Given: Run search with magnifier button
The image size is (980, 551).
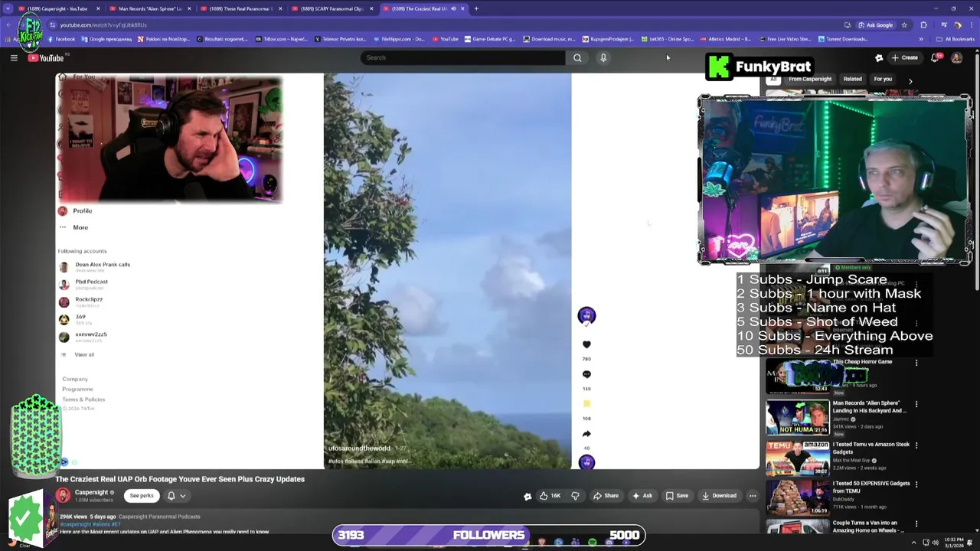Looking at the screenshot, I should point(577,57).
